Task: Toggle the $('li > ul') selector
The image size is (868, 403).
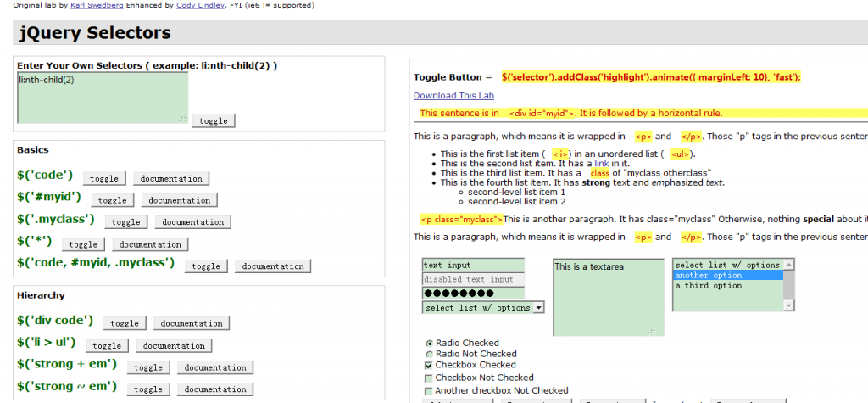Action: click(108, 345)
